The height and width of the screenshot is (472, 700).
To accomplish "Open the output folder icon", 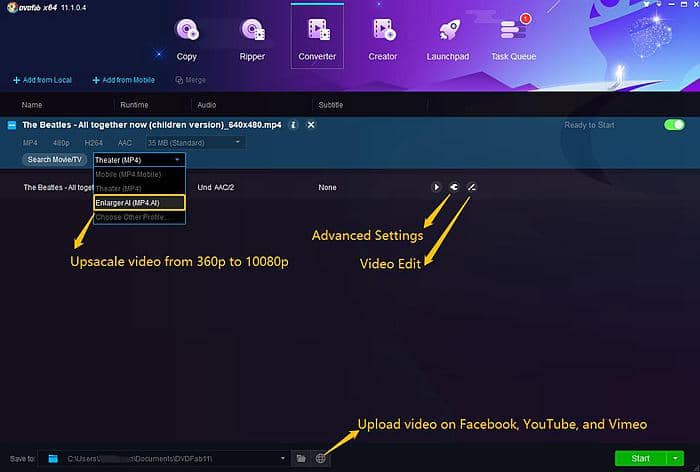I will pyautogui.click(x=301, y=459).
